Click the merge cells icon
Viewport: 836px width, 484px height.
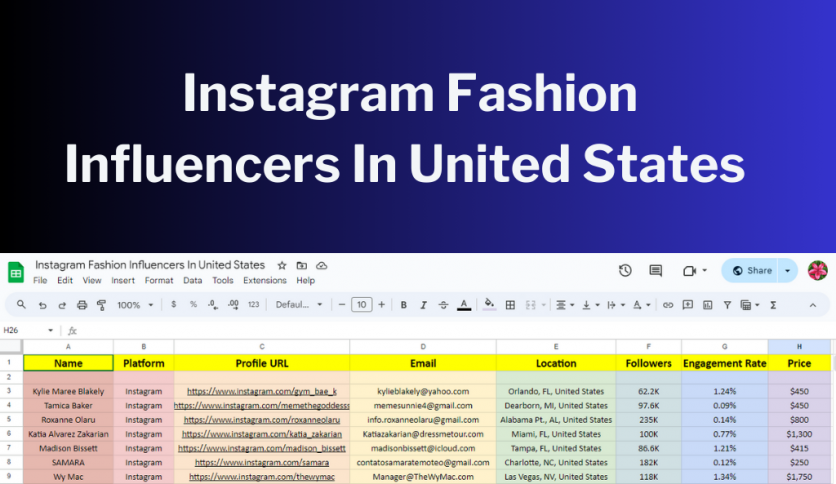530,305
